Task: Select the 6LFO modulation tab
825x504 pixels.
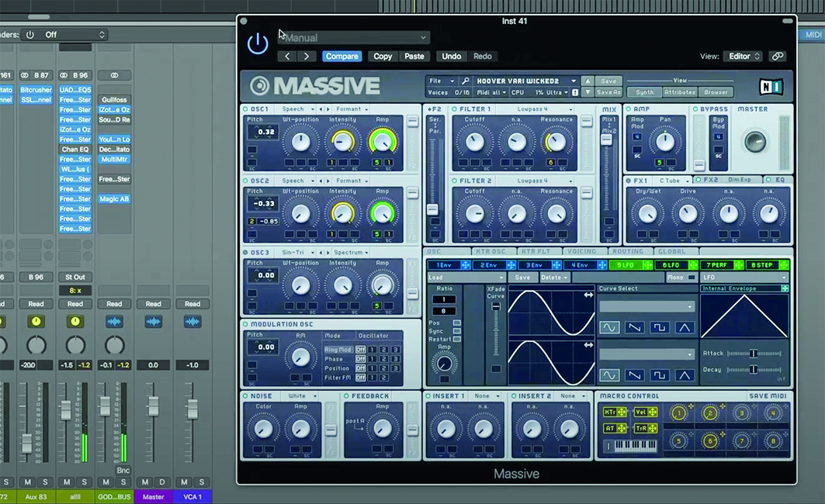Action: pos(671,265)
